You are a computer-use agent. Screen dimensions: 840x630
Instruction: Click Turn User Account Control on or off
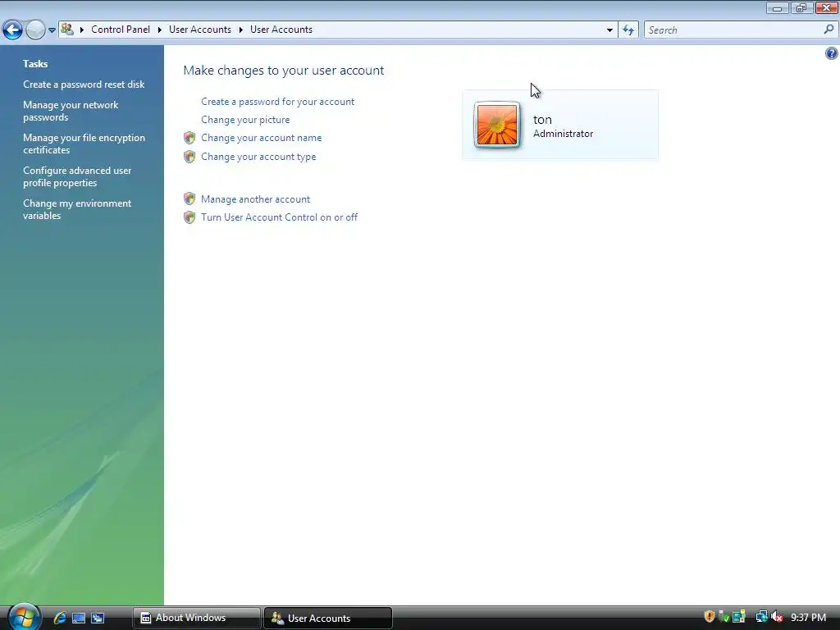point(279,217)
